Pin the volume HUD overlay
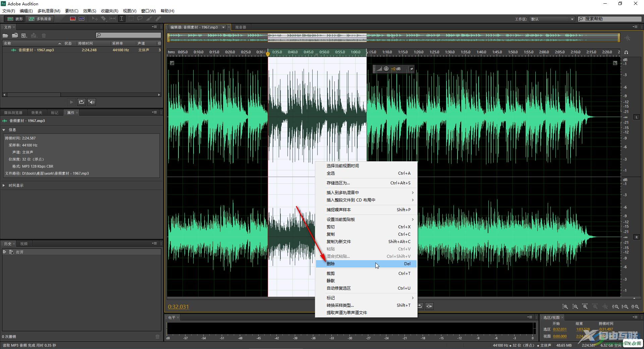This screenshot has width=644, height=349. click(411, 69)
